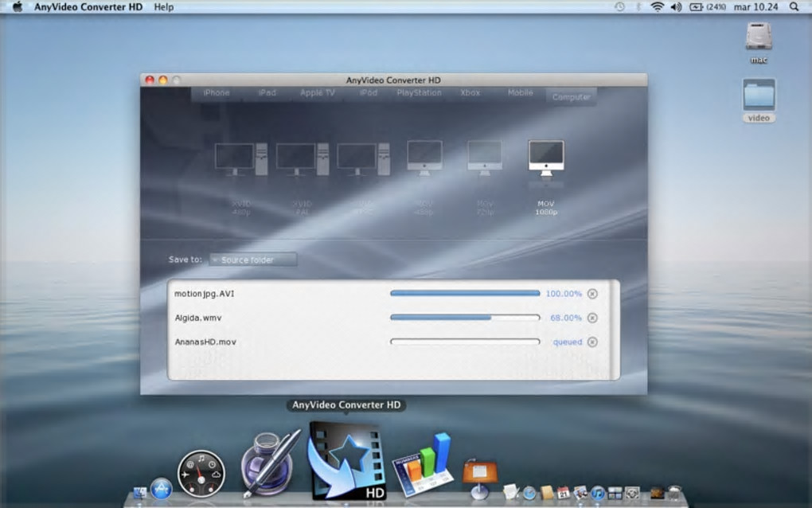This screenshot has width=812, height=508.
Task: Switch to the Xbox tab
Action: point(470,92)
